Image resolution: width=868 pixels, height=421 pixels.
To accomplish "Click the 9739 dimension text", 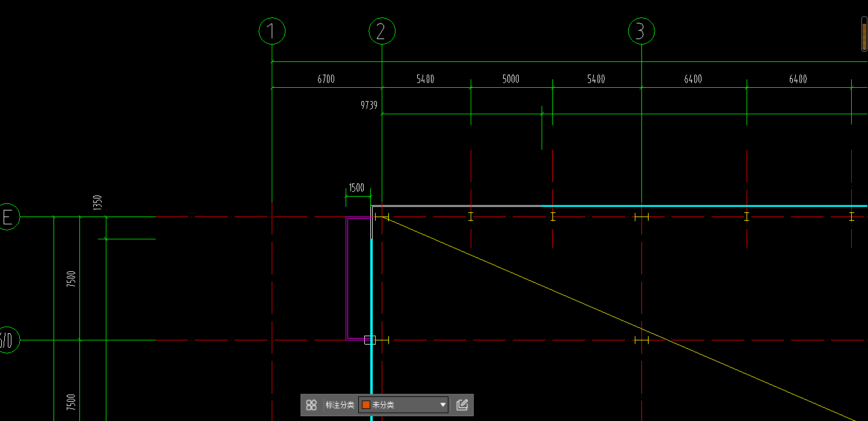I will [369, 105].
